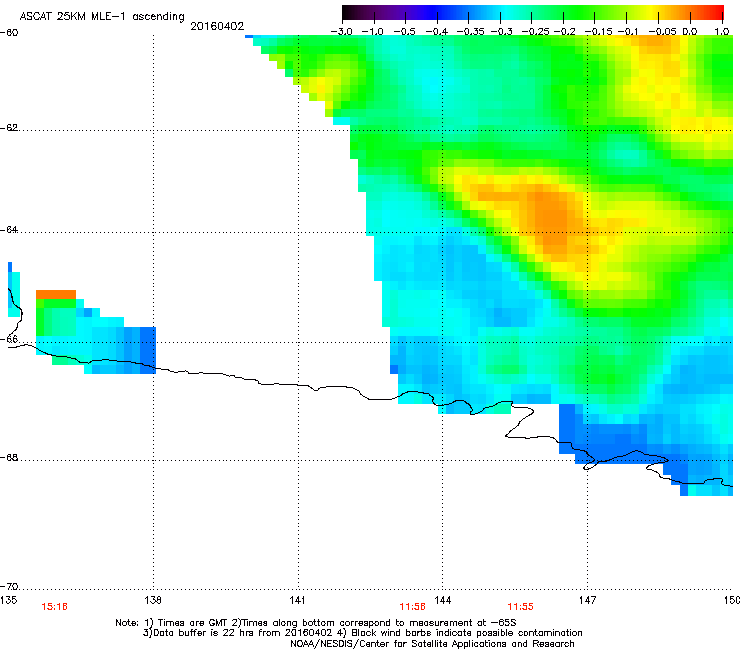Click the '0.0' color scale label
Screen dimensions: 740x650
[690, 32]
